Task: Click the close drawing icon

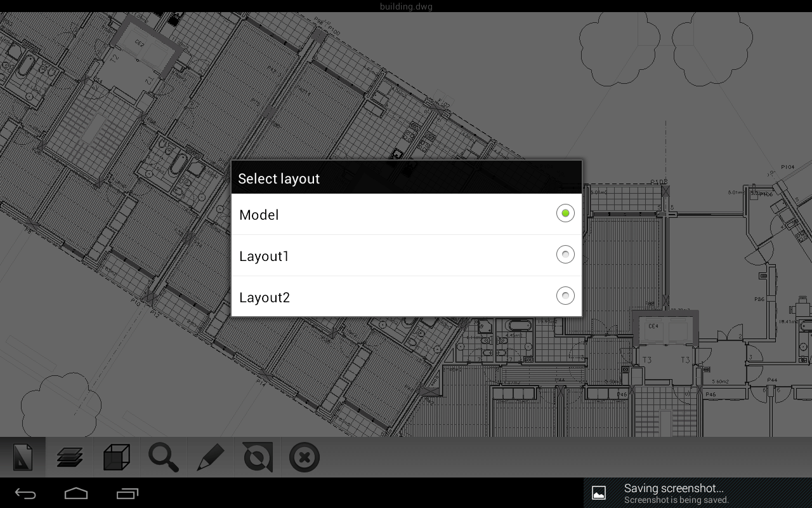Action: click(304, 457)
